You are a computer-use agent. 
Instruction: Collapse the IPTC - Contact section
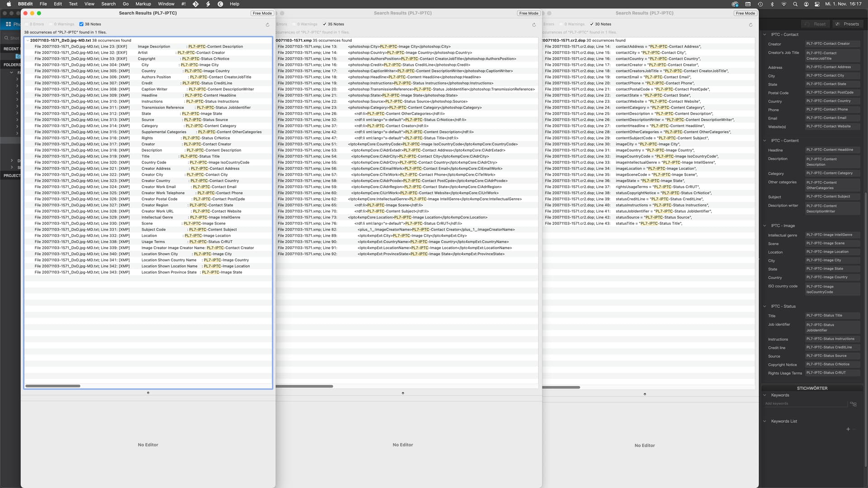point(765,35)
